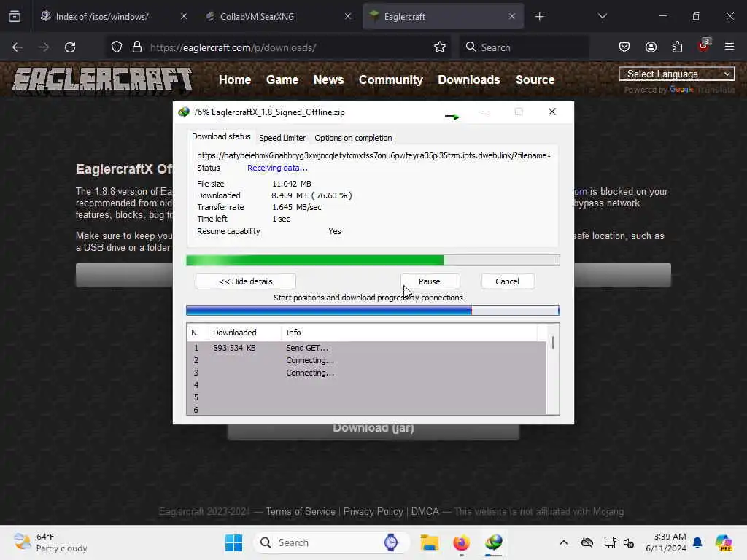Click the Downloaded column header
The image size is (747, 560).
click(244, 332)
